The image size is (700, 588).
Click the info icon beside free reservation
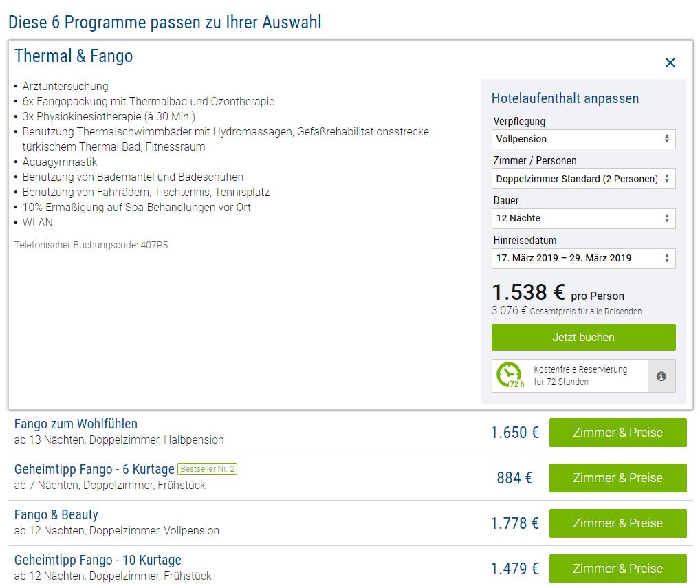(x=661, y=376)
